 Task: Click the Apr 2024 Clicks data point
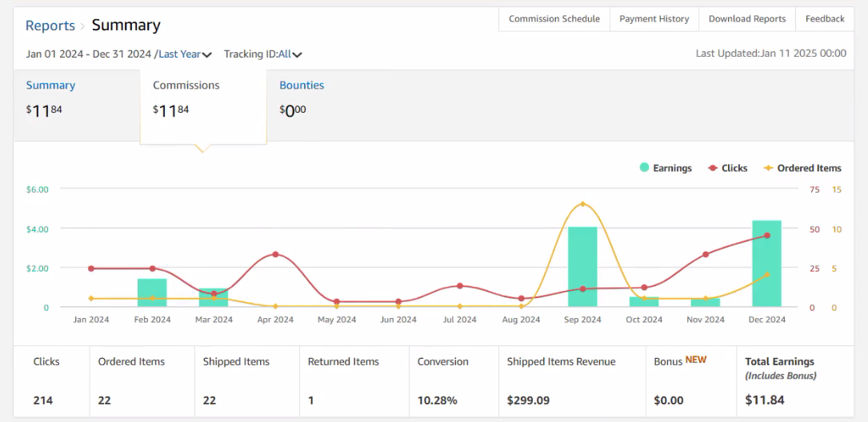click(x=275, y=254)
